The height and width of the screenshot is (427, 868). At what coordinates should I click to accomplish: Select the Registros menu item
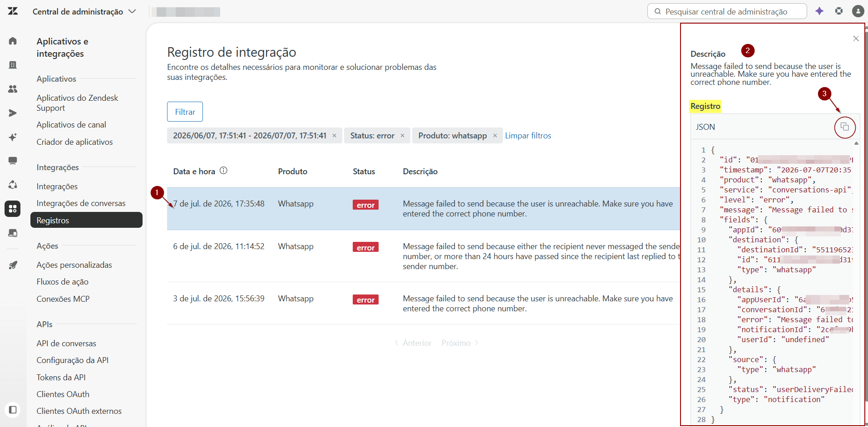86,220
